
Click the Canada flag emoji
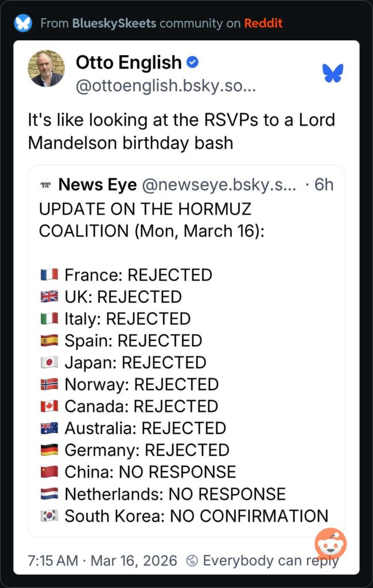point(49,407)
